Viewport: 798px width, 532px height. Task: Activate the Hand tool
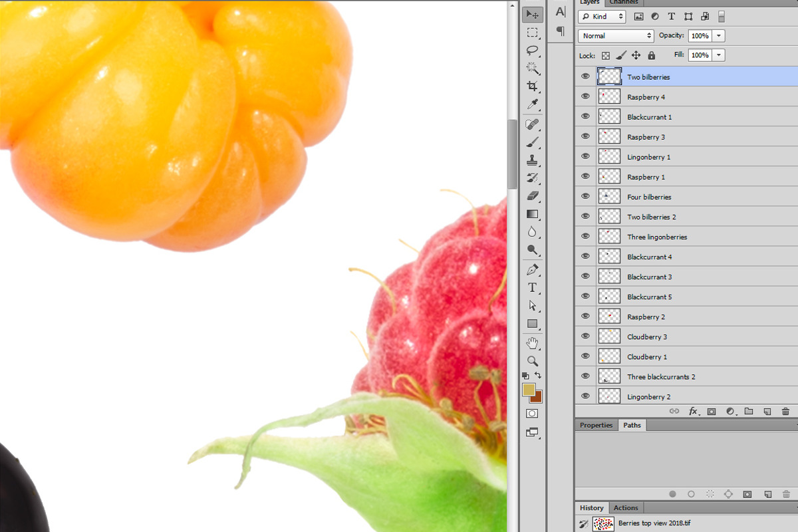pyautogui.click(x=532, y=343)
